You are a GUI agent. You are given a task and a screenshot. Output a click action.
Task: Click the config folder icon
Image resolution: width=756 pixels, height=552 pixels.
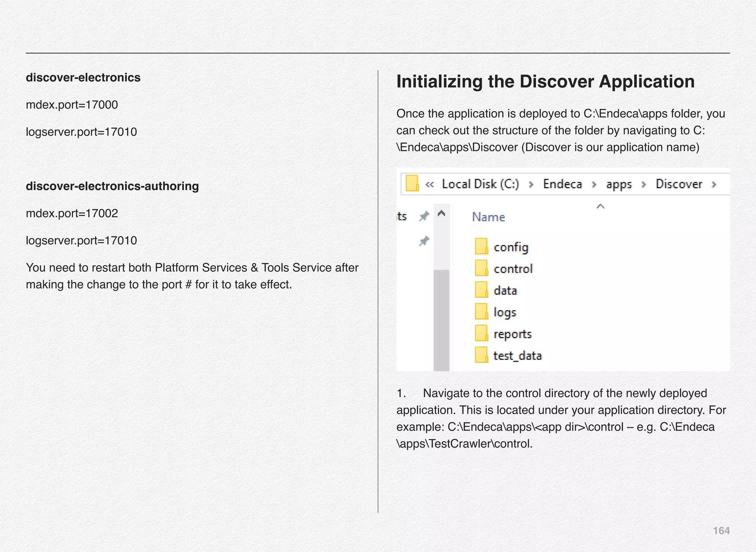481,246
